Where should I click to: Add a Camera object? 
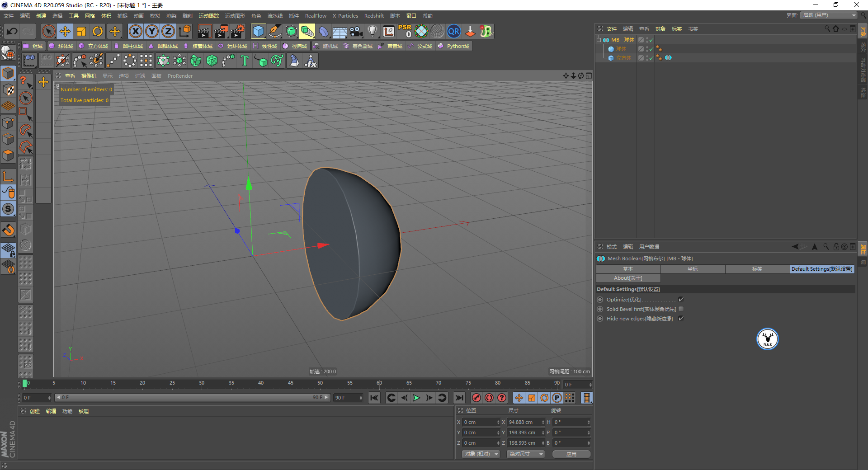coord(356,31)
